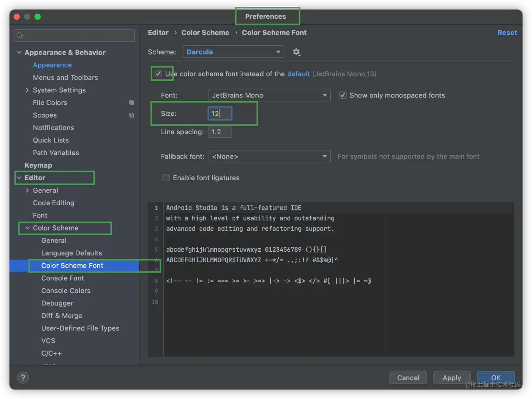Click the Cancel button
532x399 pixels.
pyautogui.click(x=408, y=378)
